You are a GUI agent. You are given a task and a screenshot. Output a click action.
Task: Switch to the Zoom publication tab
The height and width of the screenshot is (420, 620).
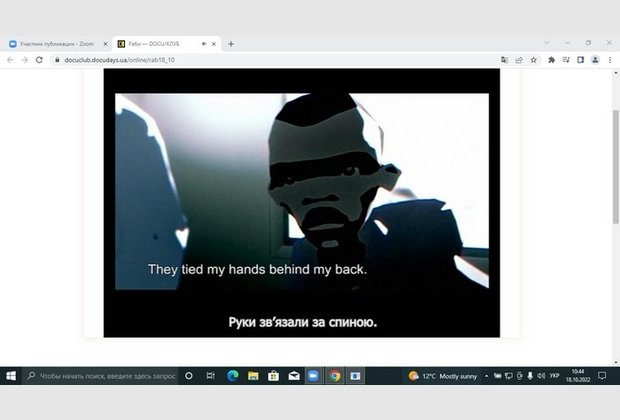[x=55, y=44]
